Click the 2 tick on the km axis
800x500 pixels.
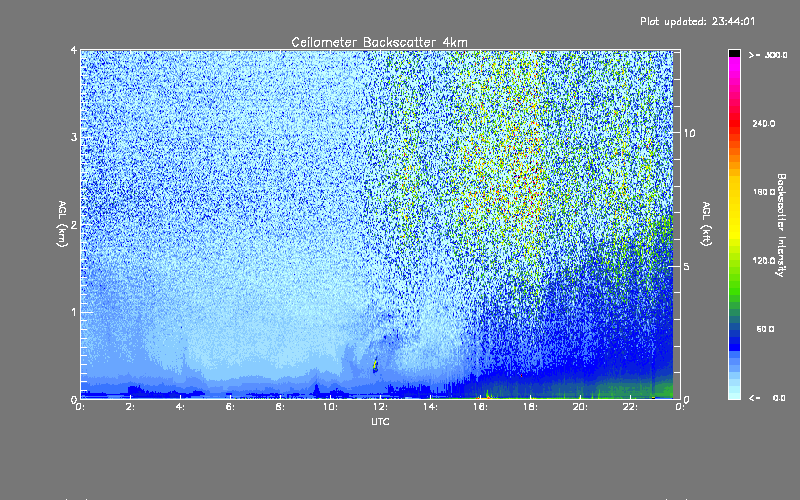74,225
